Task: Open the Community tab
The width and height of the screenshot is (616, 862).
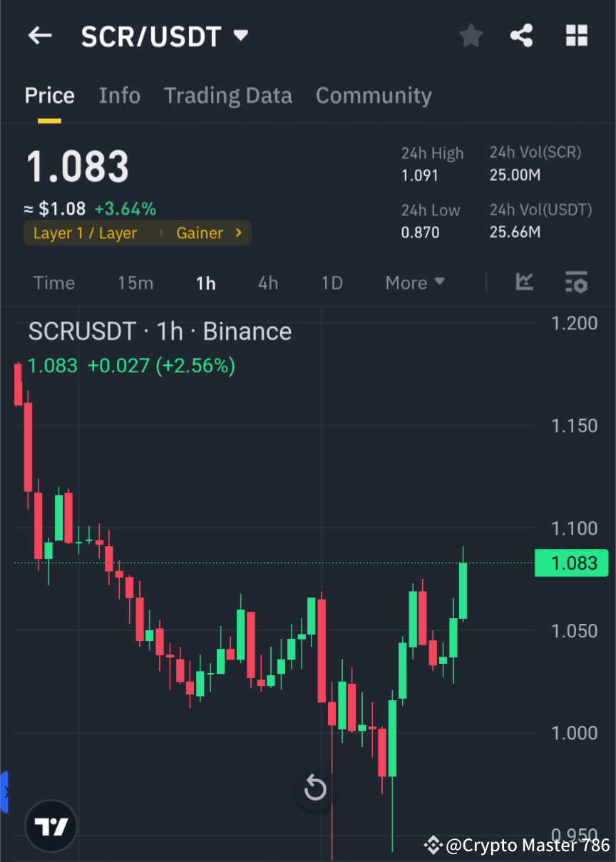Action: [374, 95]
